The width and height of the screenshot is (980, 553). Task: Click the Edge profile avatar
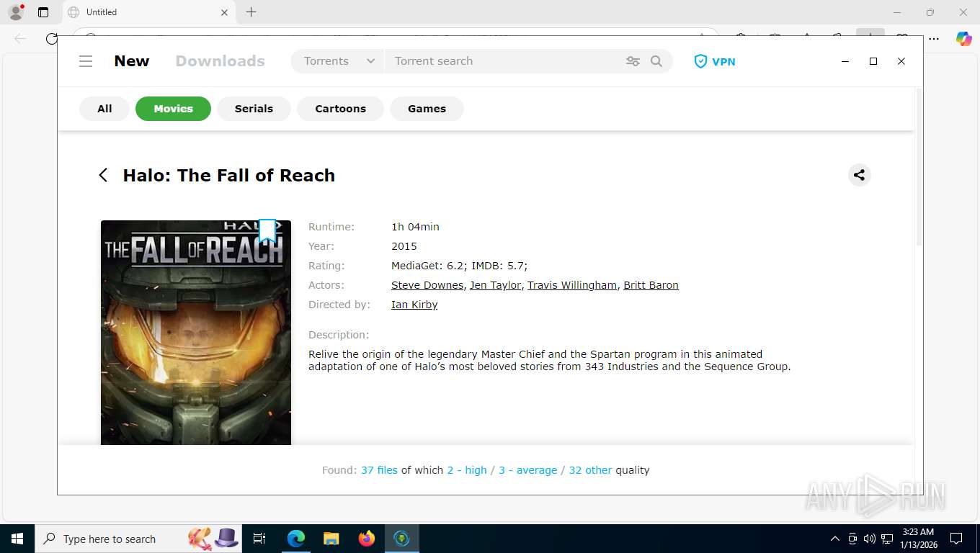[16, 12]
